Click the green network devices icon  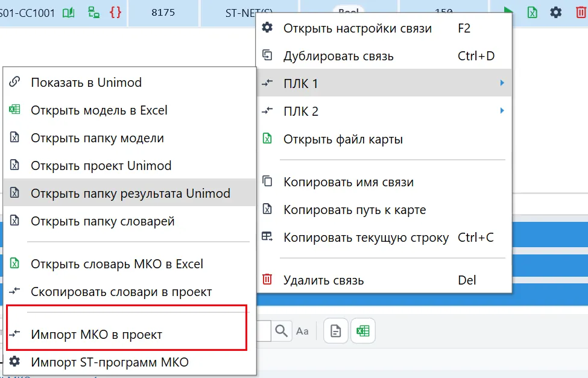coord(93,13)
